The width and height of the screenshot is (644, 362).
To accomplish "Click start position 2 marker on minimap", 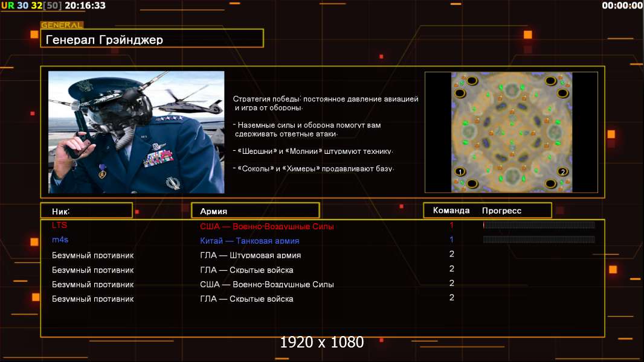I will tap(562, 172).
